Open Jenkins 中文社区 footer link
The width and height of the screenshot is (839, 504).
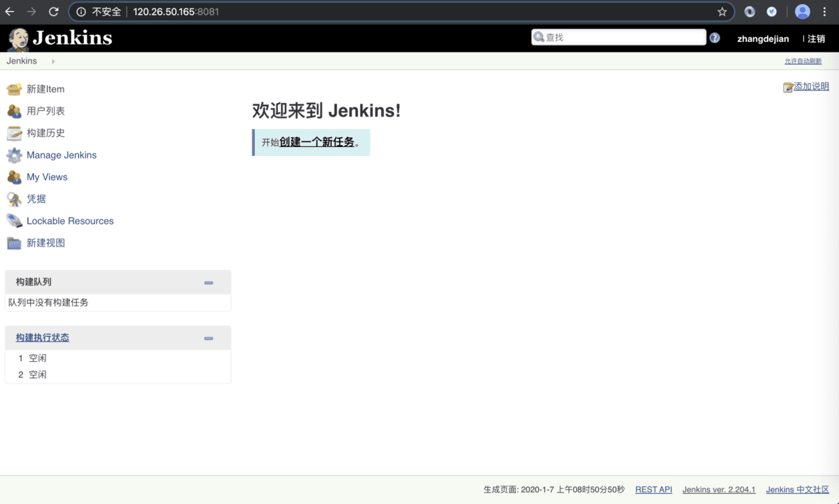click(x=798, y=490)
